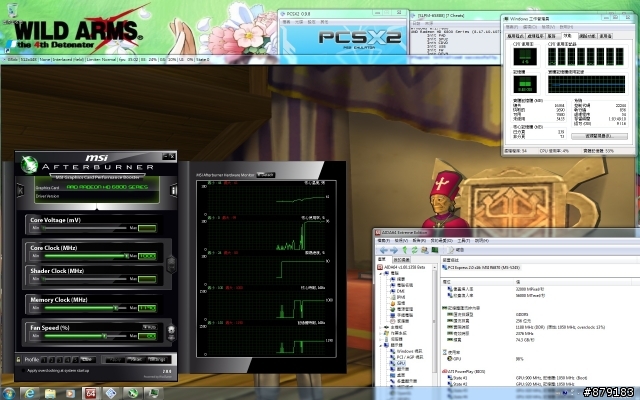Viewport: 640px width, 400px height.
Task: Collapse the Computer node in AIDA64 tree
Action: click(x=381, y=273)
